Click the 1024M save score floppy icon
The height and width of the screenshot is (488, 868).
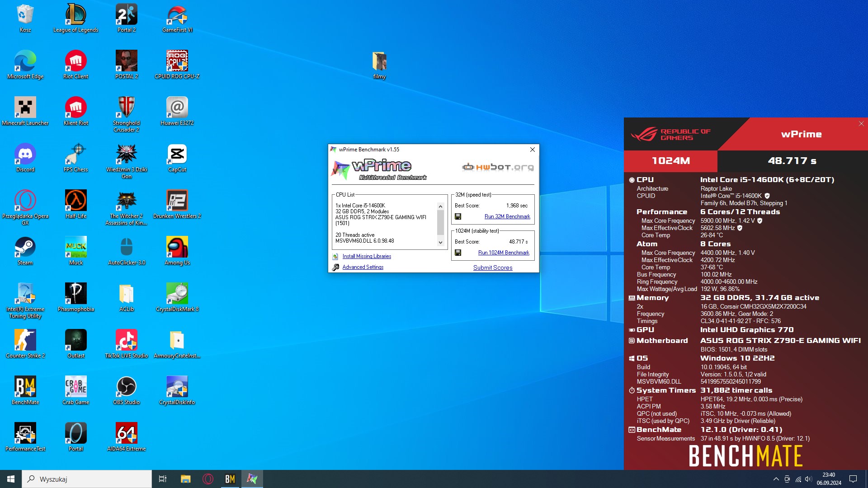point(458,253)
